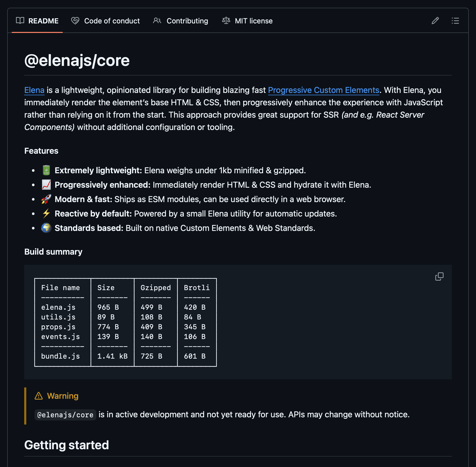
Task: Open the README outline list icon
Action: click(x=455, y=21)
